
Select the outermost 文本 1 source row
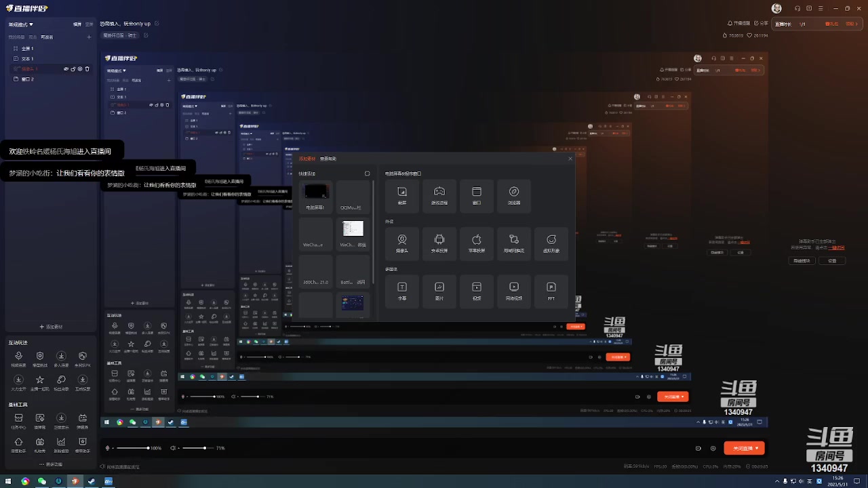point(50,59)
